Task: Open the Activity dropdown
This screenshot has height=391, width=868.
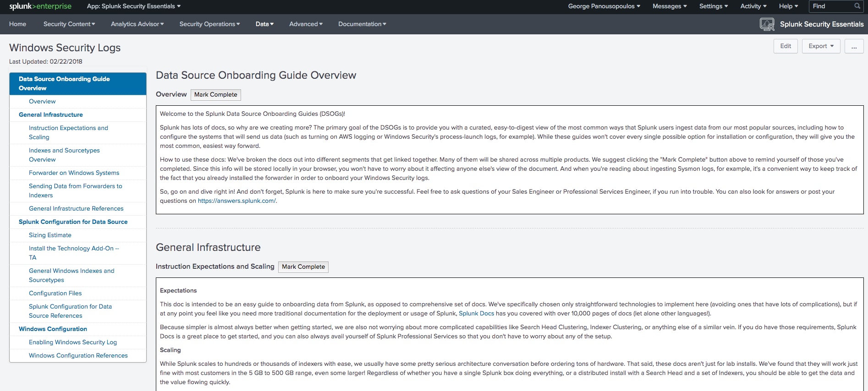Action: click(x=753, y=6)
